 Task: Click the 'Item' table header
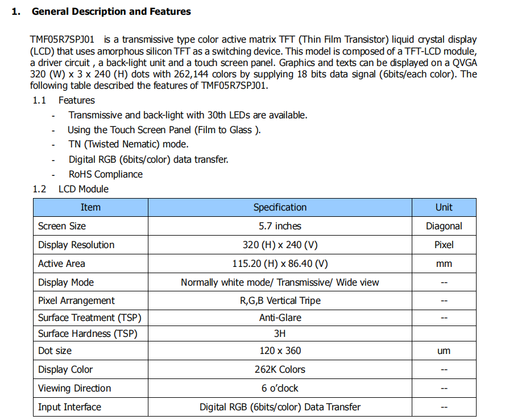point(90,207)
